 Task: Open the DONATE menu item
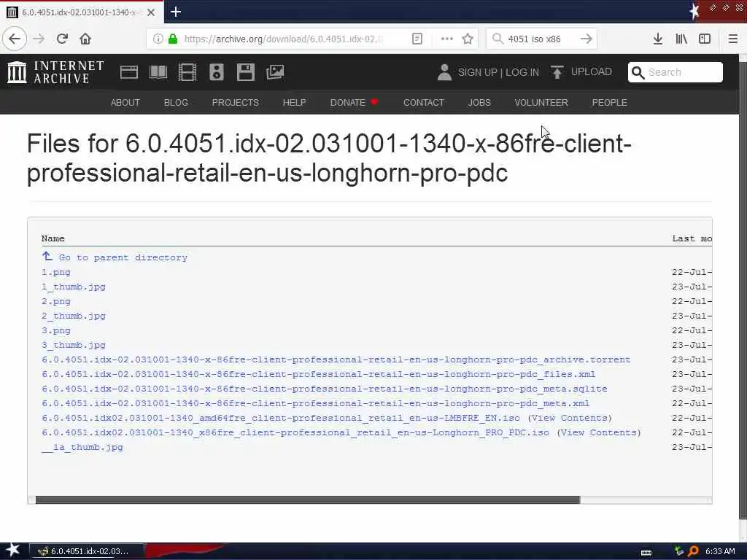click(354, 102)
